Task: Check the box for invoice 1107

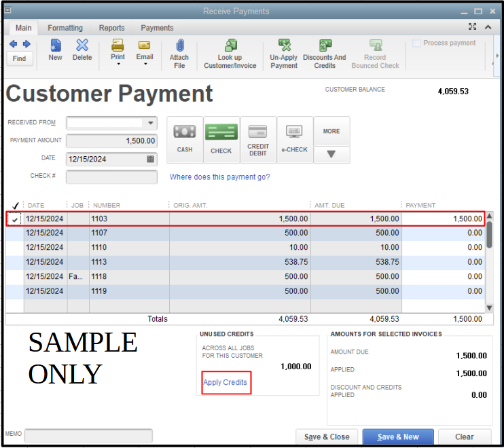Action: click(15, 233)
